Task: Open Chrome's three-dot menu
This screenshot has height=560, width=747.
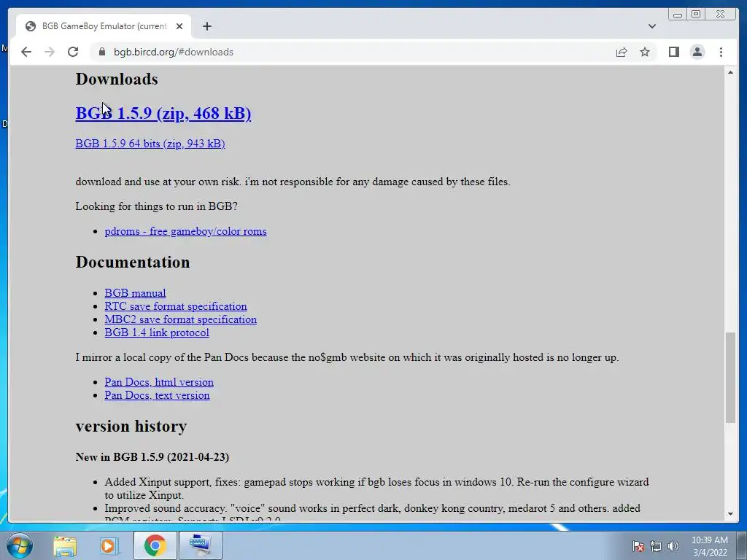Action: (721, 52)
